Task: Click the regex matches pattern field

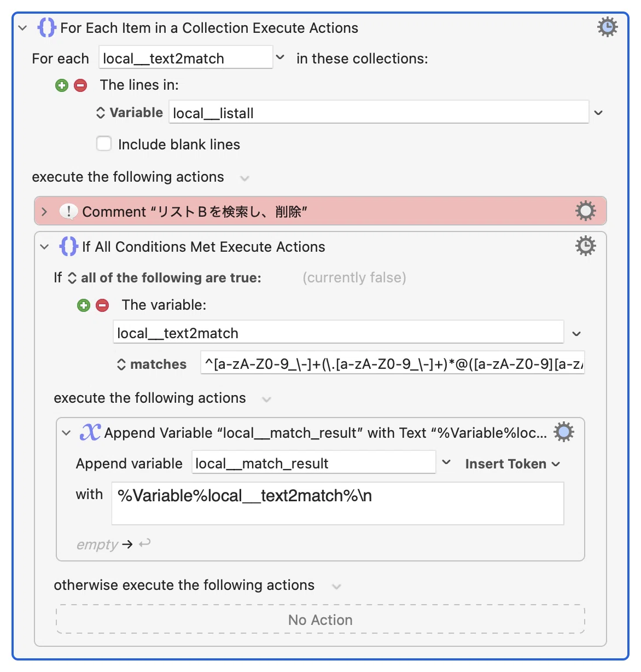Action: pyautogui.click(x=393, y=363)
